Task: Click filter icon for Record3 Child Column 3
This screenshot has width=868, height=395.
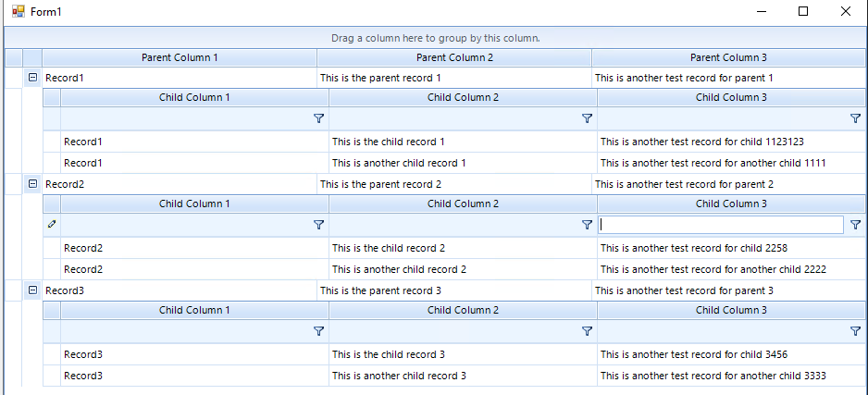Action: 855,331
